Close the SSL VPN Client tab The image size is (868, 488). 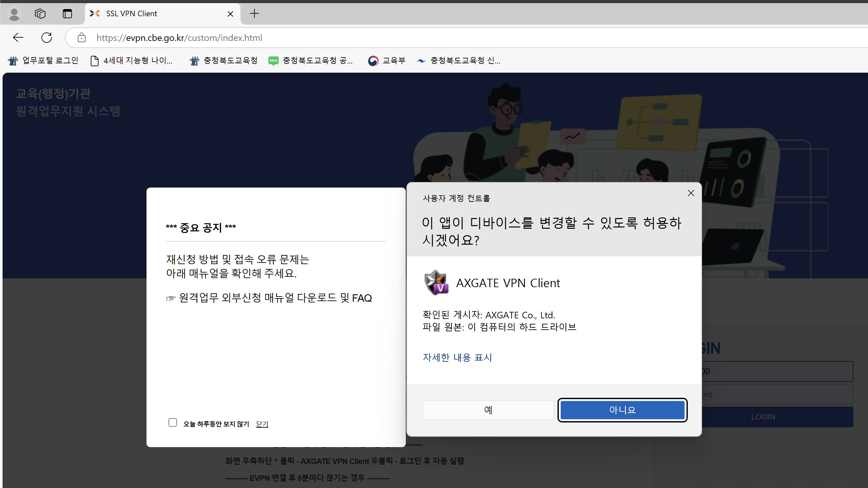tap(230, 14)
